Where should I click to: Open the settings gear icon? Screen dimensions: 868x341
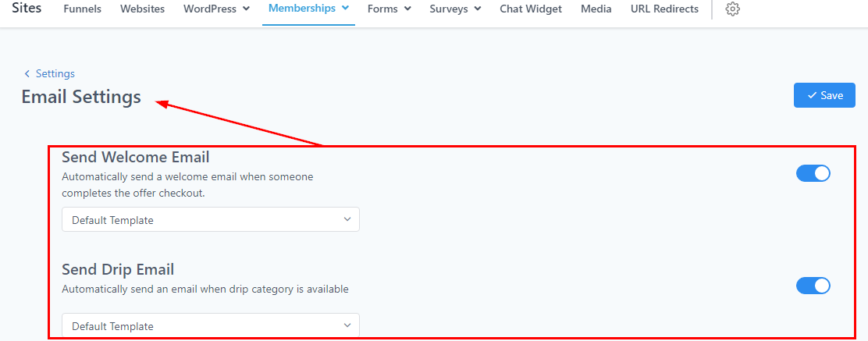tap(732, 9)
